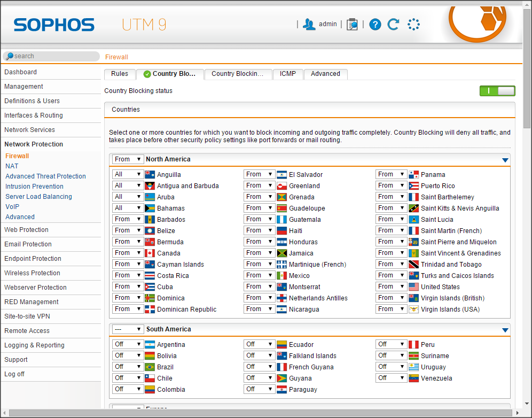The height and width of the screenshot is (418, 532).
Task: Switch to the Rules tab
Action: point(120,74)
